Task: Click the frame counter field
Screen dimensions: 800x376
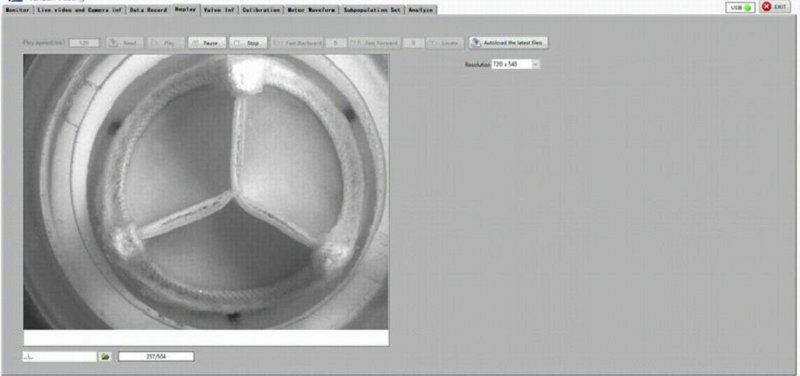Action: tap(156, 357)
